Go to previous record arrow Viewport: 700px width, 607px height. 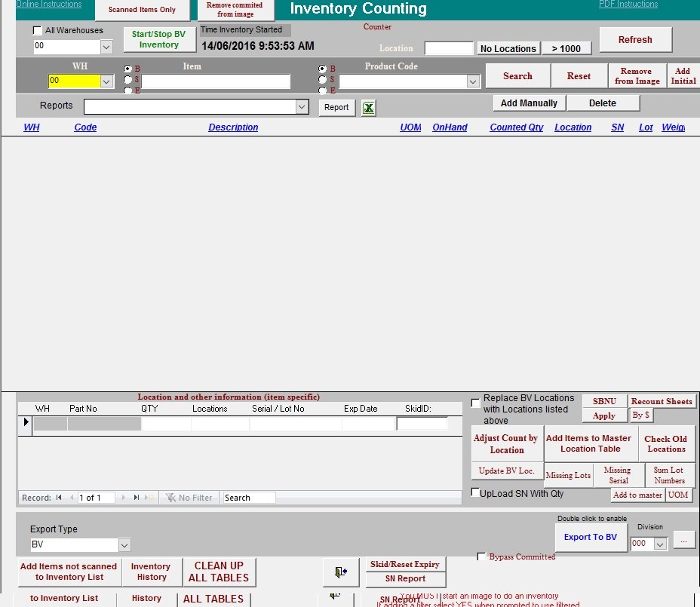coord(72,497)
